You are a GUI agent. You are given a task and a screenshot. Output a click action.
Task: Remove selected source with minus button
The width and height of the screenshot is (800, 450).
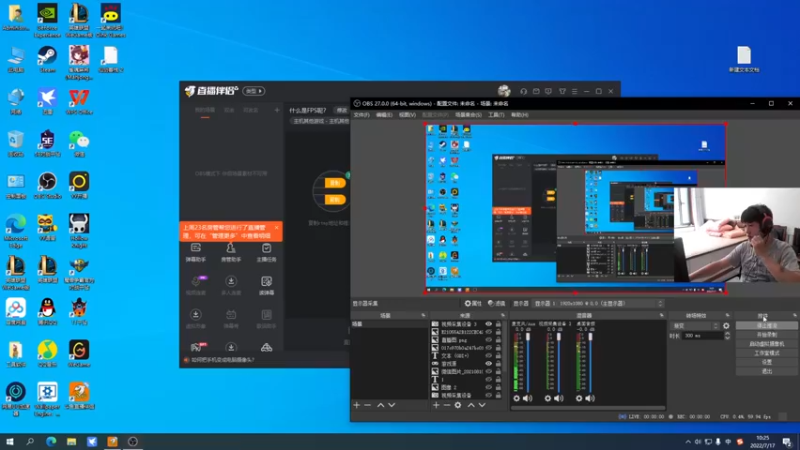pyautogui.click(x=446, y=405)
